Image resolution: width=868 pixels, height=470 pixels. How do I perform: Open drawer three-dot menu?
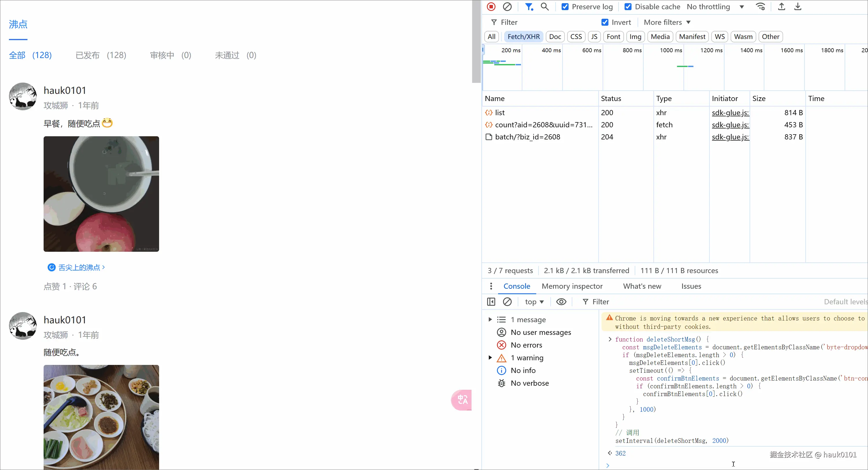coord(491,286)
